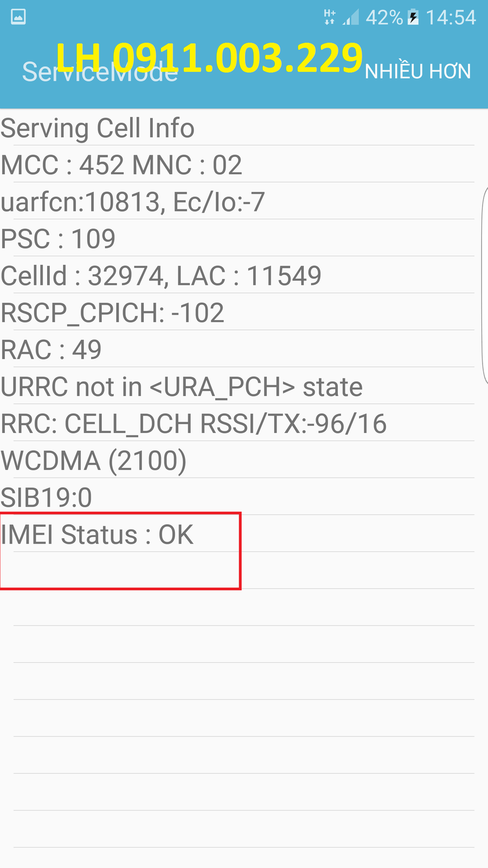Select the PSC : 109 row
Screen dimensions: 488x868
[x=58, y=239]
